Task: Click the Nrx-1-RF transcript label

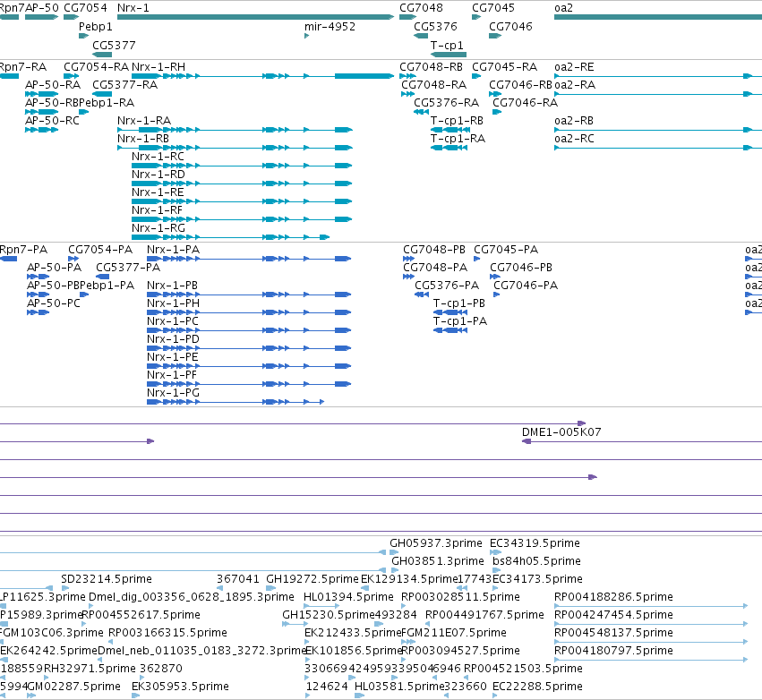Action: pyautogui.click(x=157, y=209)
